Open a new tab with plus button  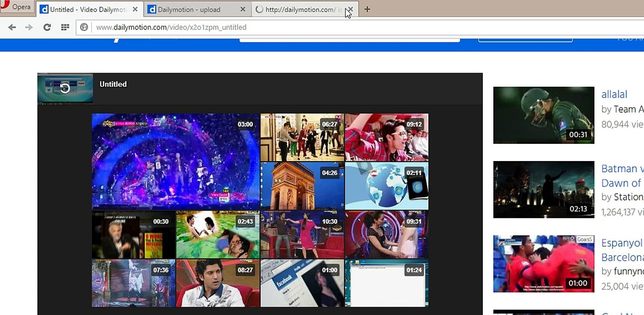[x=367, y=9]
